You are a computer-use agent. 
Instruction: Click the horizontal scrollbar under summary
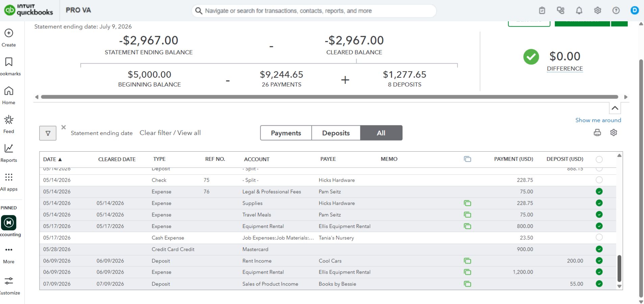pos(330,97)
